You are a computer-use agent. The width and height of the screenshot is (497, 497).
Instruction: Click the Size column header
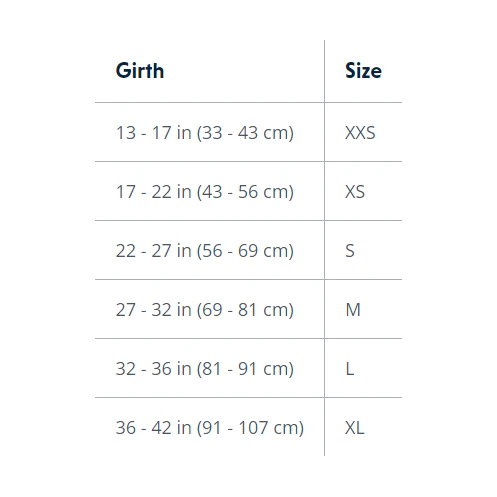[x=363, y=71]
